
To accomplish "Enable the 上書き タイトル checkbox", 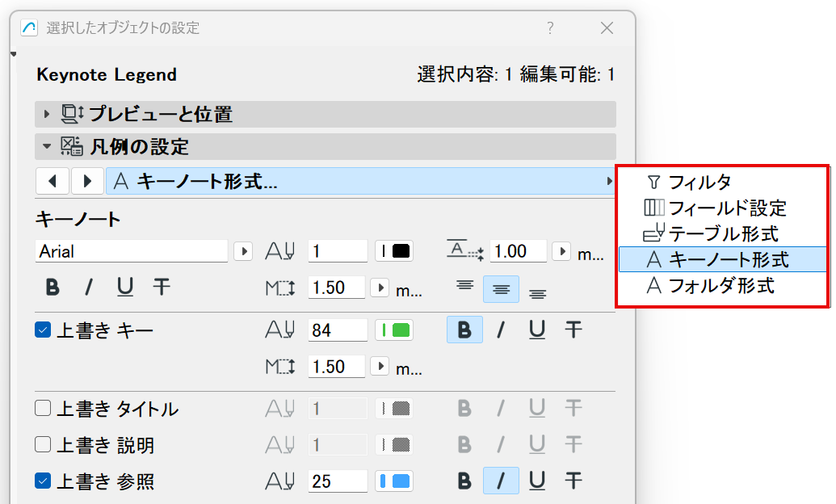I will click(x=44, y=409).
